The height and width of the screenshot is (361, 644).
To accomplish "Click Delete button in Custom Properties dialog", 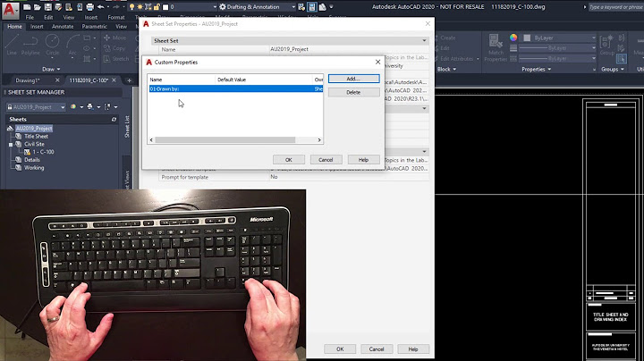I will pos(353,92).
